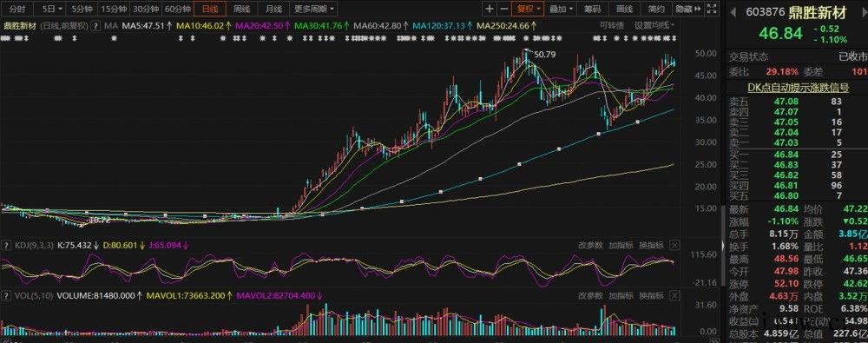Click the MA60:42.80 indicator label

[x=380, y=25]
